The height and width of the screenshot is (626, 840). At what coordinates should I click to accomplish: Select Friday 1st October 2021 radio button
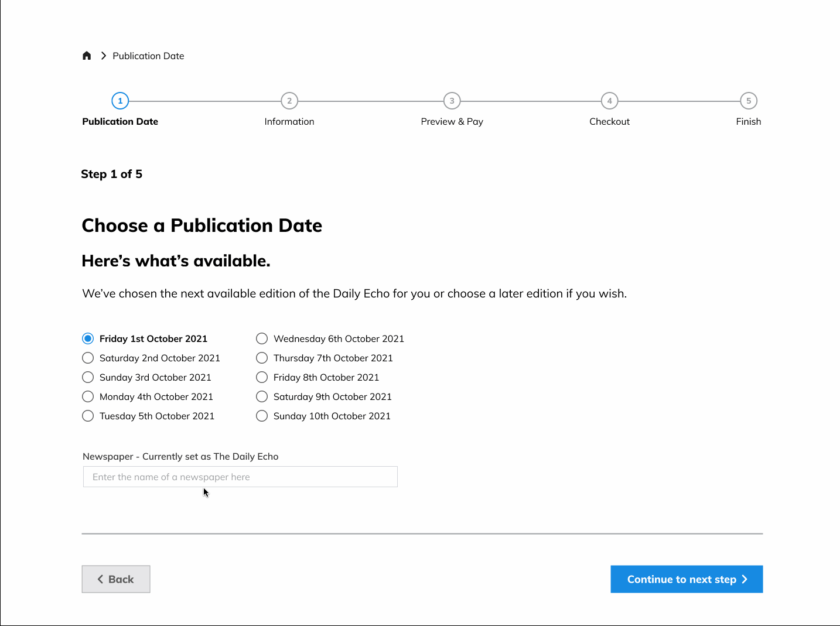[88, 338]
